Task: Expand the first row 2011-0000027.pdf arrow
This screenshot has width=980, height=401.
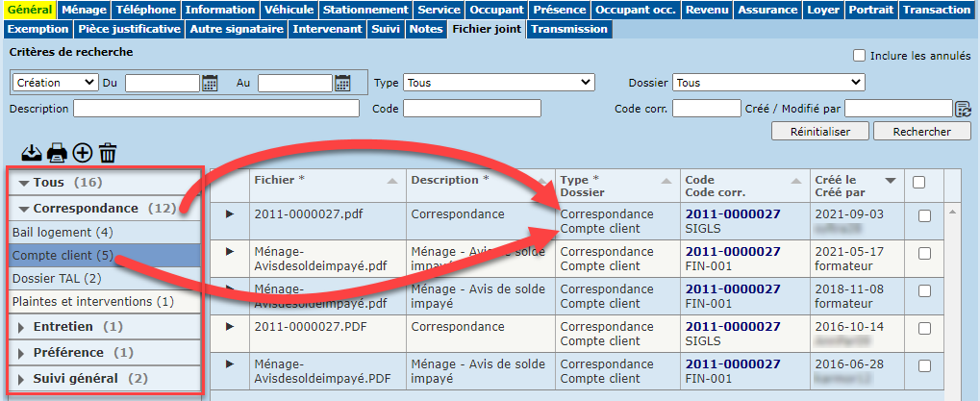Action: [x=229, y=214]
